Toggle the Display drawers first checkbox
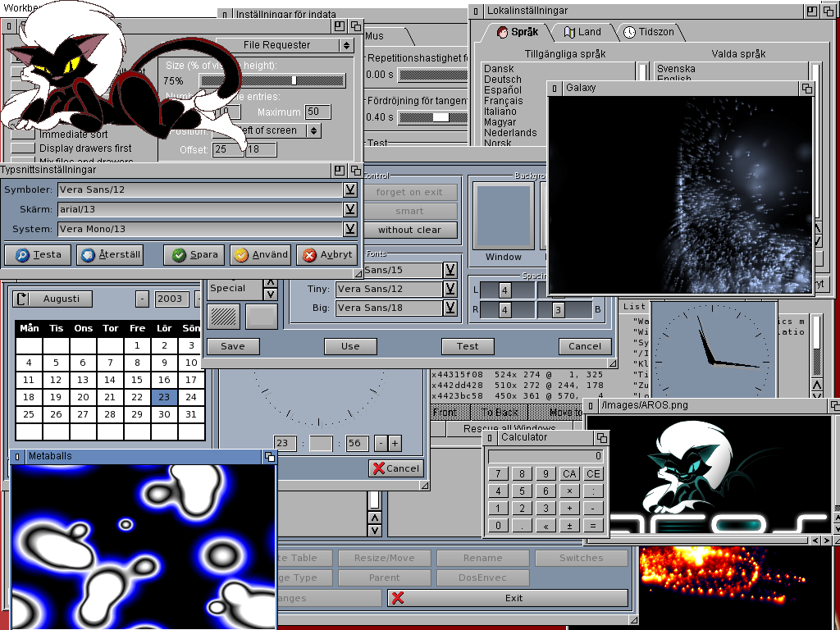The height and width of the screenshot is (630, 840). [x=23, y=148]
